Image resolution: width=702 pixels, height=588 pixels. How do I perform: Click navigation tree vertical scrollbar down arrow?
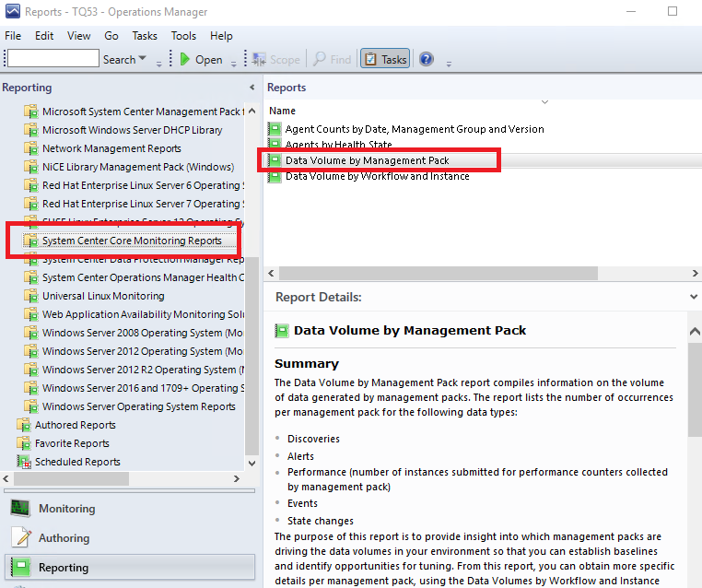point(252,463)
